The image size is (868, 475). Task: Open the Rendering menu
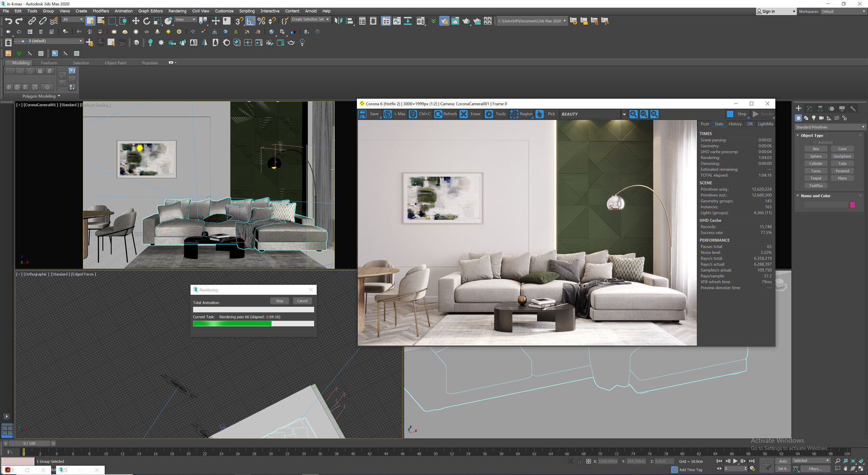177,11
